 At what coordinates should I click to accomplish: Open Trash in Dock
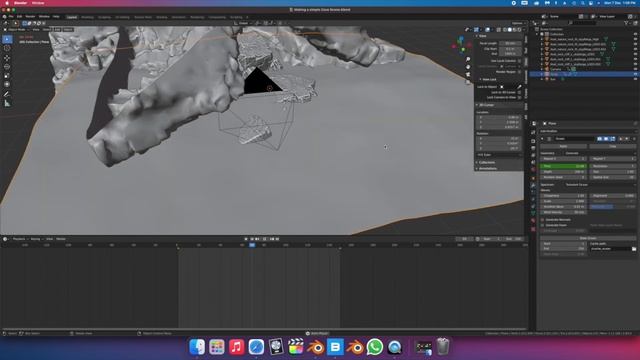pos(443,347)
